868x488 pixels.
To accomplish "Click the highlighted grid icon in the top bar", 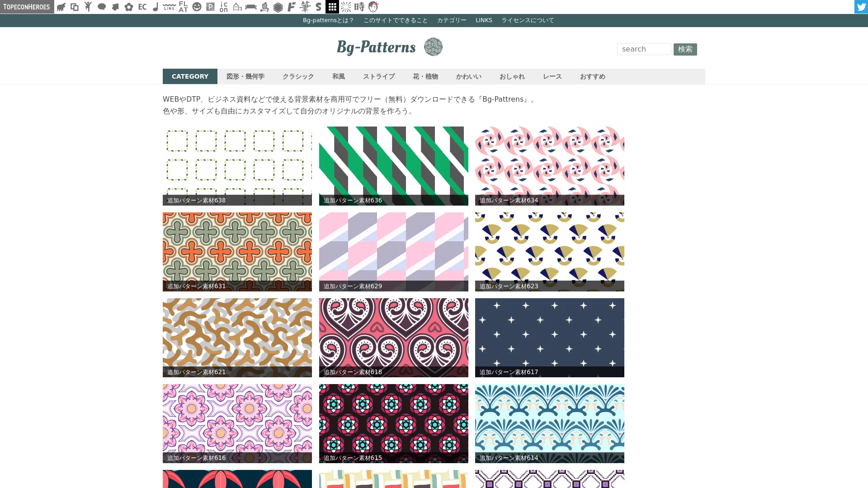I will coord(332,7).
